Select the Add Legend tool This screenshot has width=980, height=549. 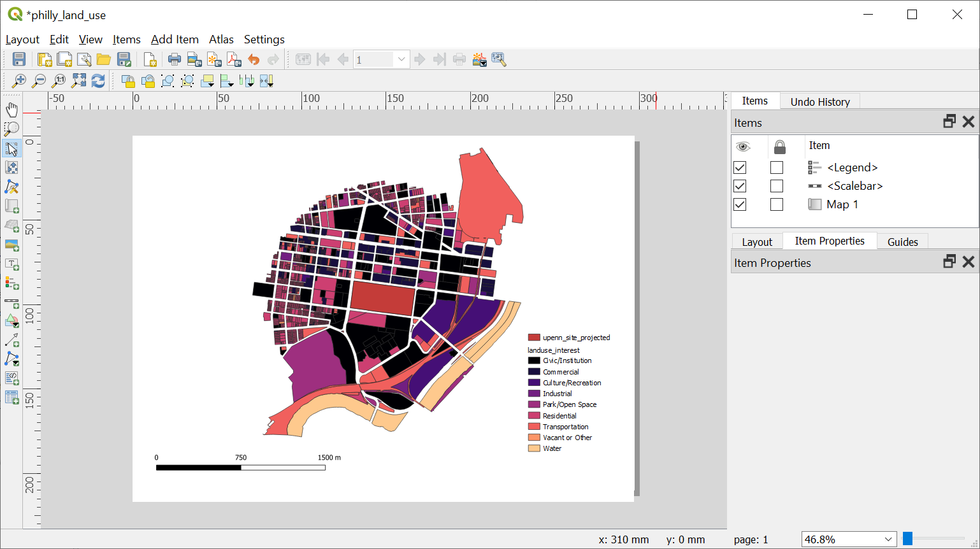coord(11,283)
